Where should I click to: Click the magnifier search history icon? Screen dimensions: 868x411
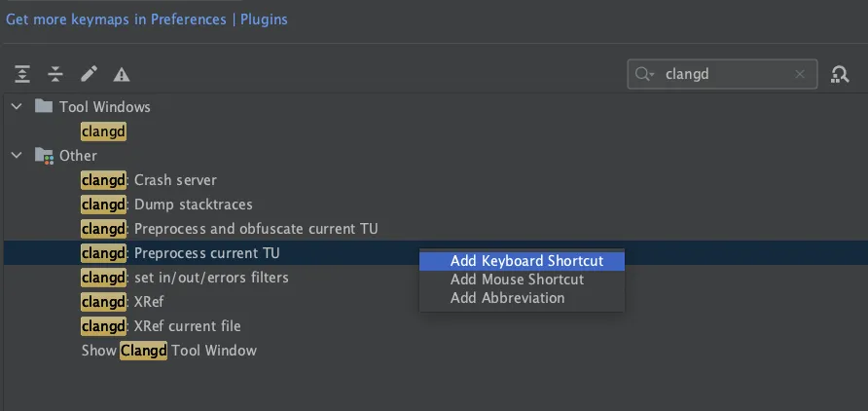click(x=644, y=74)
